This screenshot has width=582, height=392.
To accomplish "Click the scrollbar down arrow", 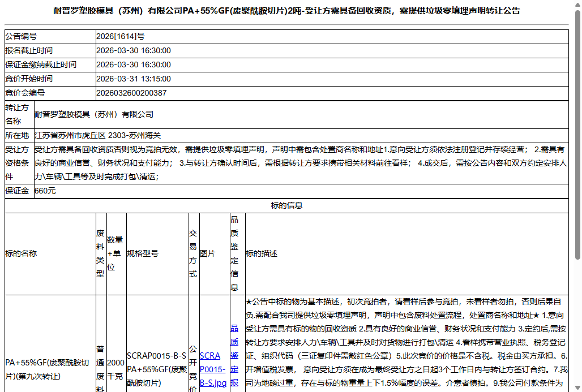I will pyautogui.click(x=577, y=387).
